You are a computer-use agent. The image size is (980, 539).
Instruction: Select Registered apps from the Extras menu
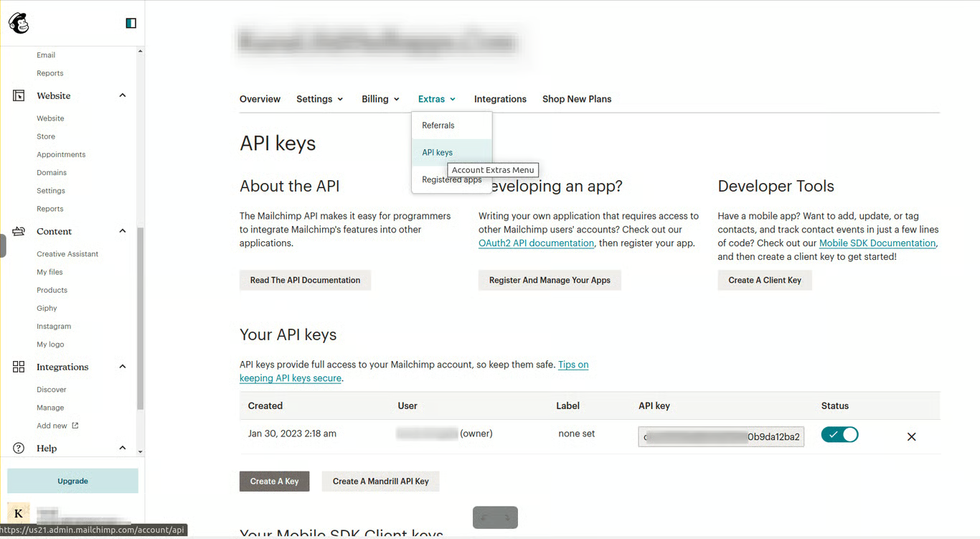[x=452, y=179]
